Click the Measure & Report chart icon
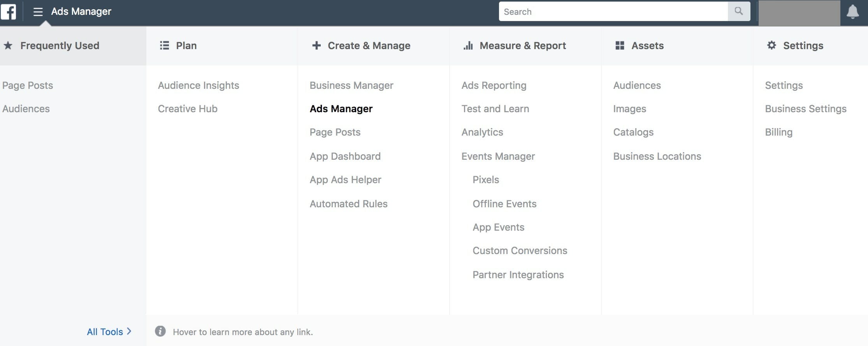The width and height of the screenshot is (868, 346). [468, 46]
